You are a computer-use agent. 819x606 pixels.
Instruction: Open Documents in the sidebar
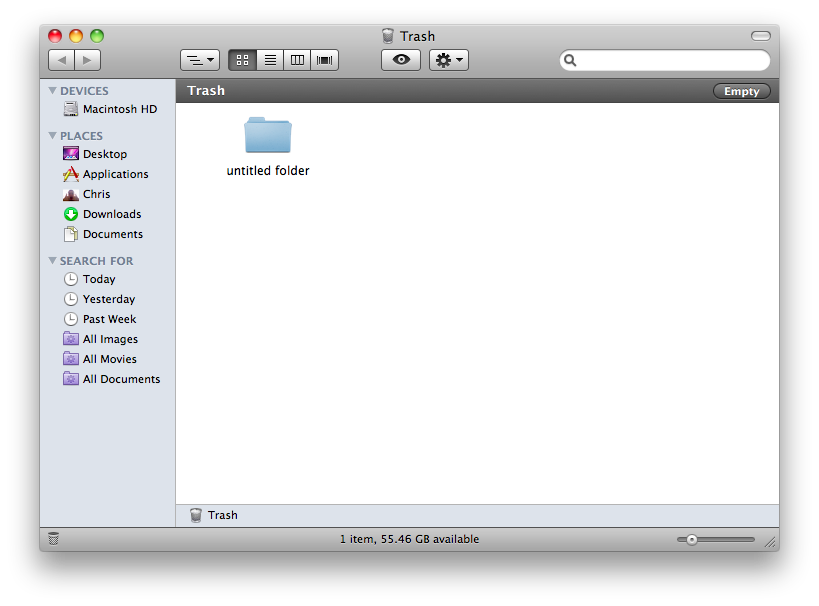coord(108,234)
